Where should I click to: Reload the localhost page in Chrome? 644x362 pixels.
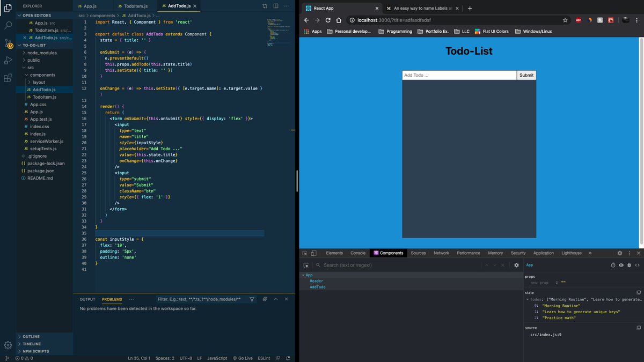pos(328,20)
